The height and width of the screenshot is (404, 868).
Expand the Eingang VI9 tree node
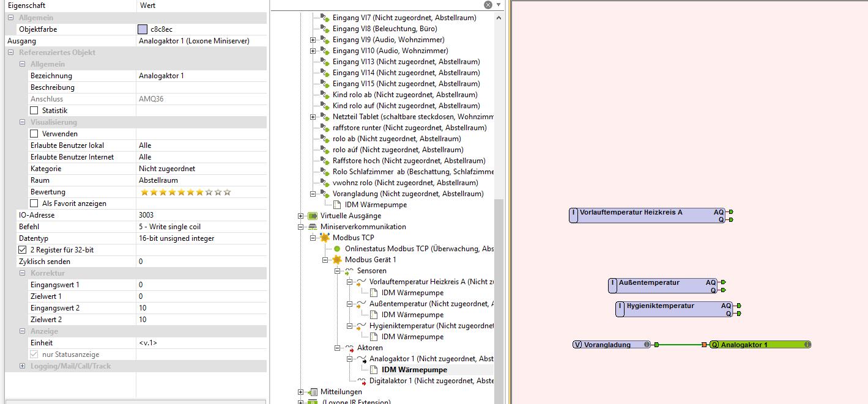click(313, 40)
